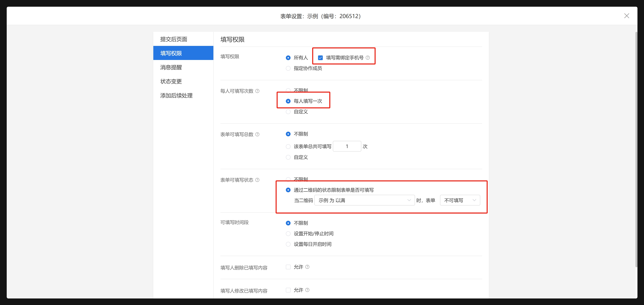The image size is (644, 305).
Task: Open help icon beside 表单可填写总数
Action: (x=257, y=134)
